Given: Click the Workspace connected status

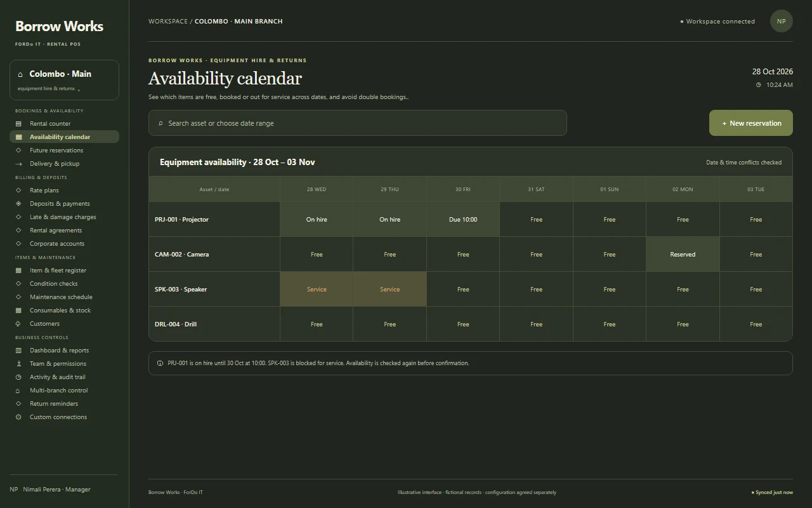Looking at the screenshot, I should tap(717, 21).
